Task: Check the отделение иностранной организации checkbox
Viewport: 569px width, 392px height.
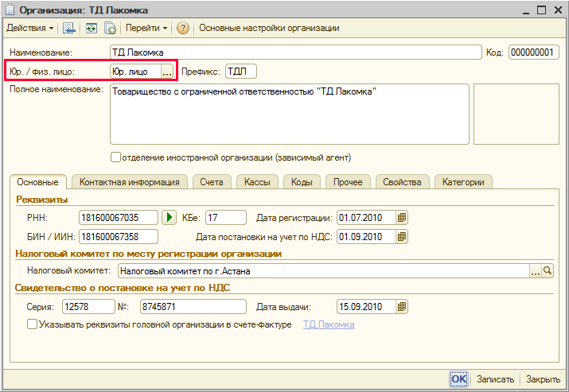Action: pyautogui.click(x=115, y=157)
